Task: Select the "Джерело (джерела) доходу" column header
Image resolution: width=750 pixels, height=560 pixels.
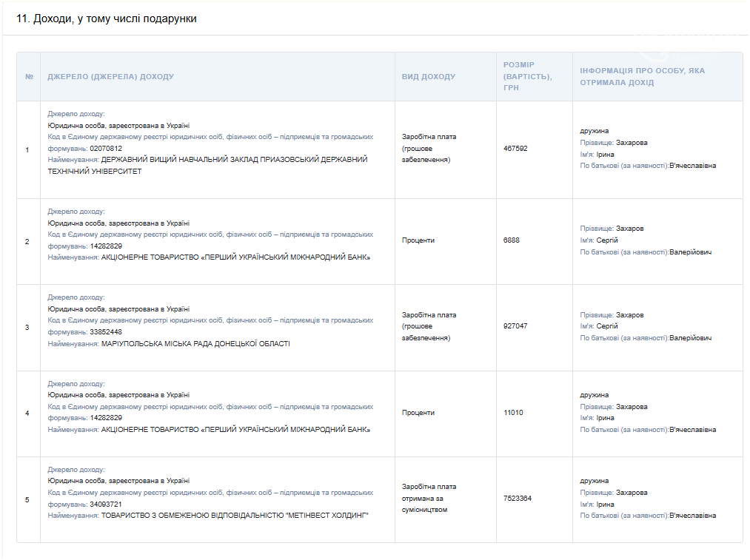Action: click(111, 77)
